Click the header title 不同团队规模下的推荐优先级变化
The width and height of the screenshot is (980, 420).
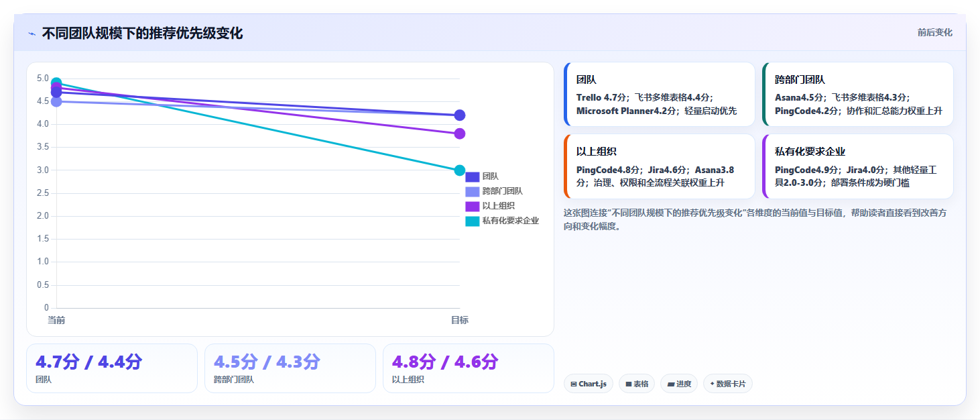[x=142, y=33]
